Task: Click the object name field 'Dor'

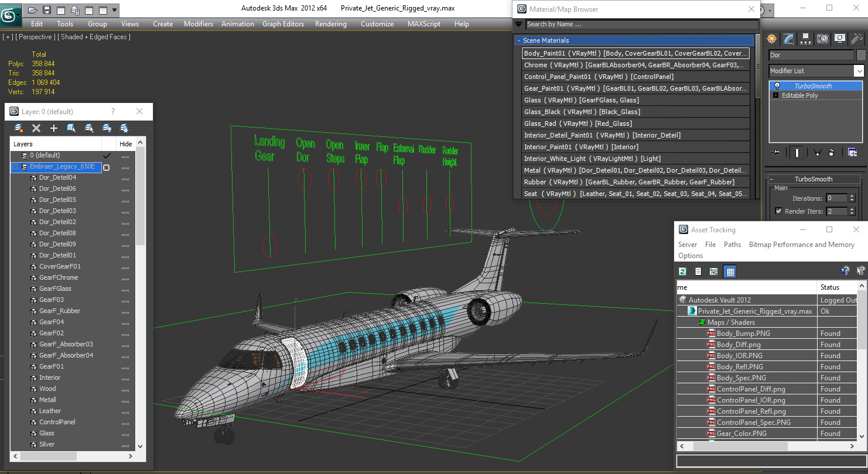Action: click(811, 55)
